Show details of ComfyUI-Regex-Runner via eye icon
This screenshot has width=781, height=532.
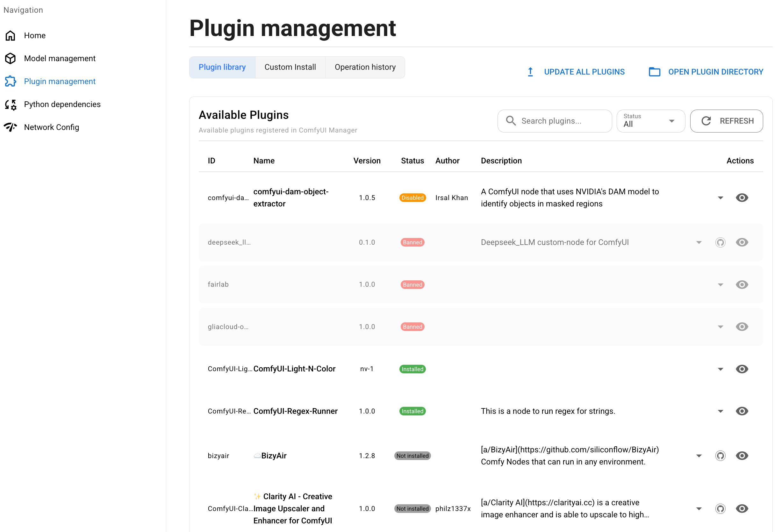(x=742, y=411)
